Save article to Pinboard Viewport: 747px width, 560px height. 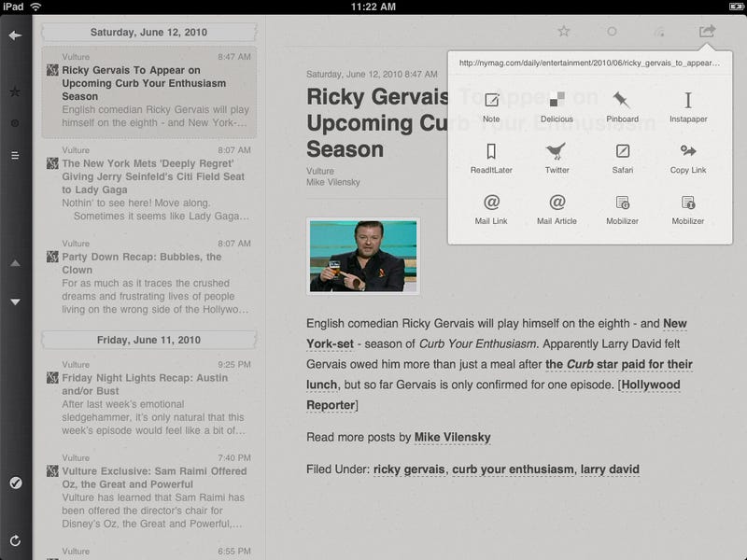click(x=622, y=107)
